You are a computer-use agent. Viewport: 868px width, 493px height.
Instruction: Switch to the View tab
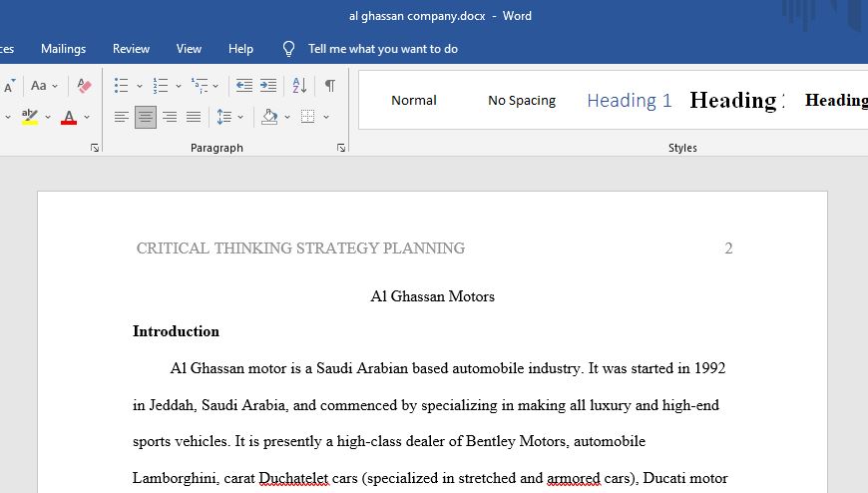pos(189,49)
